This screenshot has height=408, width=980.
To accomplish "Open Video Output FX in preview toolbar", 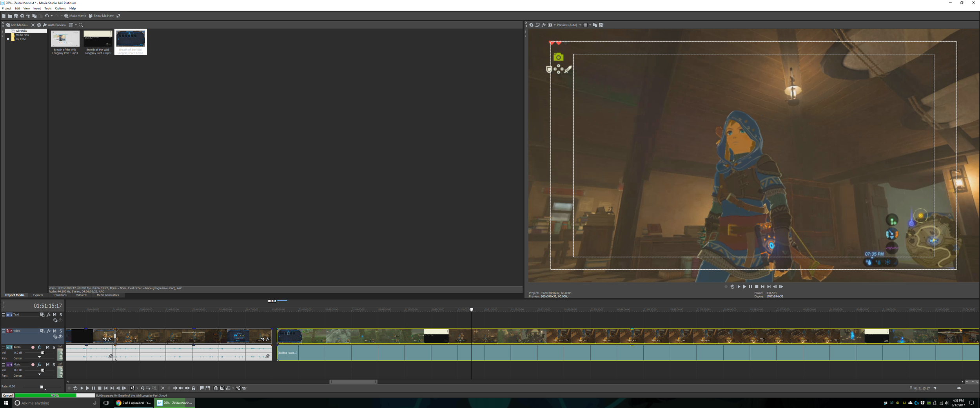I will coord(544,25).
